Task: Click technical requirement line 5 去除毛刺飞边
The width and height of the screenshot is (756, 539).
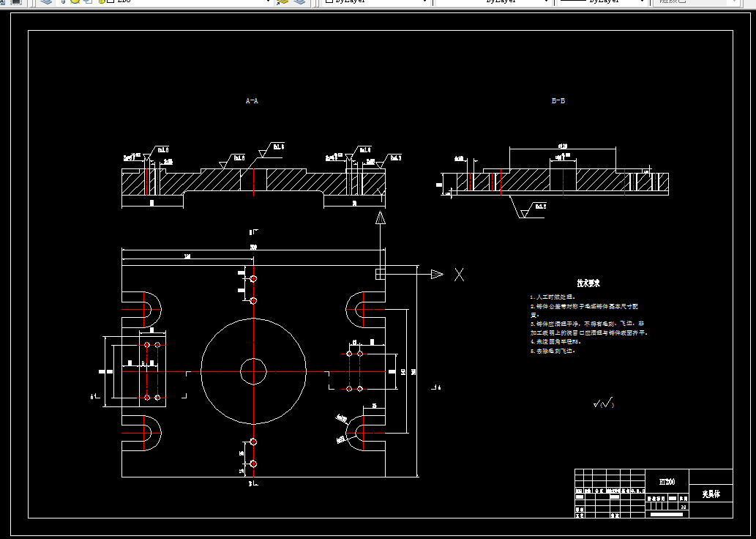Action: click(553, 352)
